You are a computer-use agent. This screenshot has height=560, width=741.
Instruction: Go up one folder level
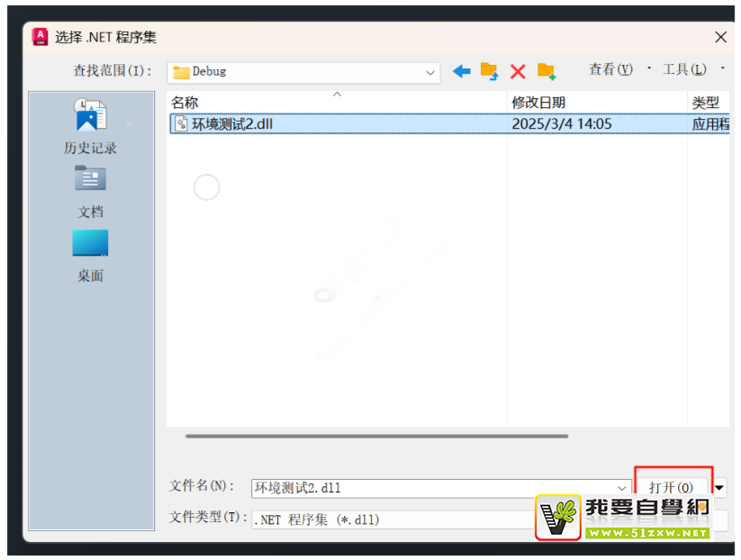[489, 71]
